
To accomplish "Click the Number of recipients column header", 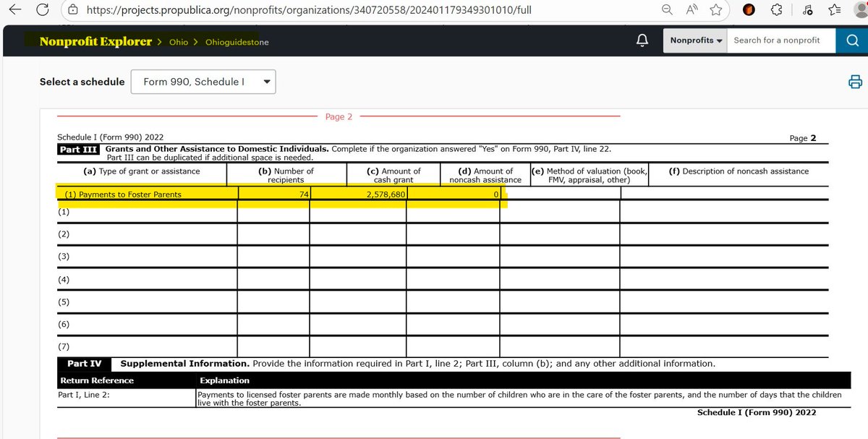I will [x=286, y=176].
